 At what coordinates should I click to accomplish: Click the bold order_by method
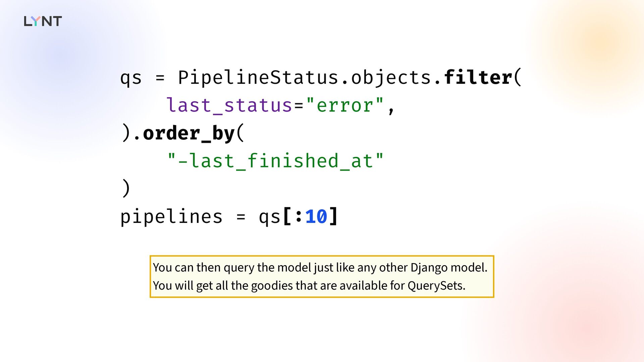pos(189,133)
